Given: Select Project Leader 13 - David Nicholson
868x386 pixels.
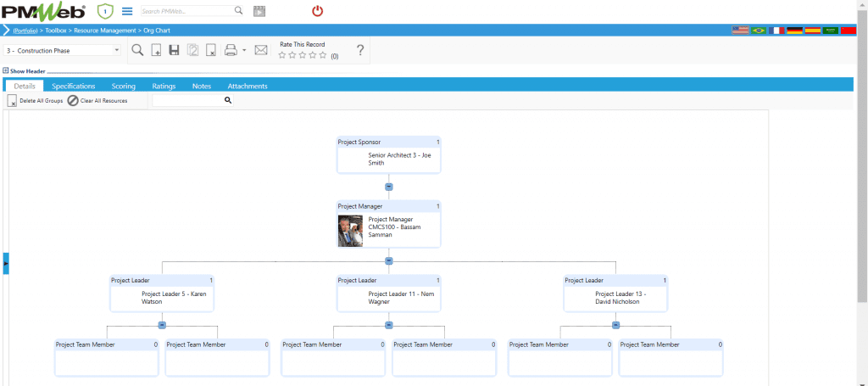Looking at the screenshot, I should coord(615,294).
